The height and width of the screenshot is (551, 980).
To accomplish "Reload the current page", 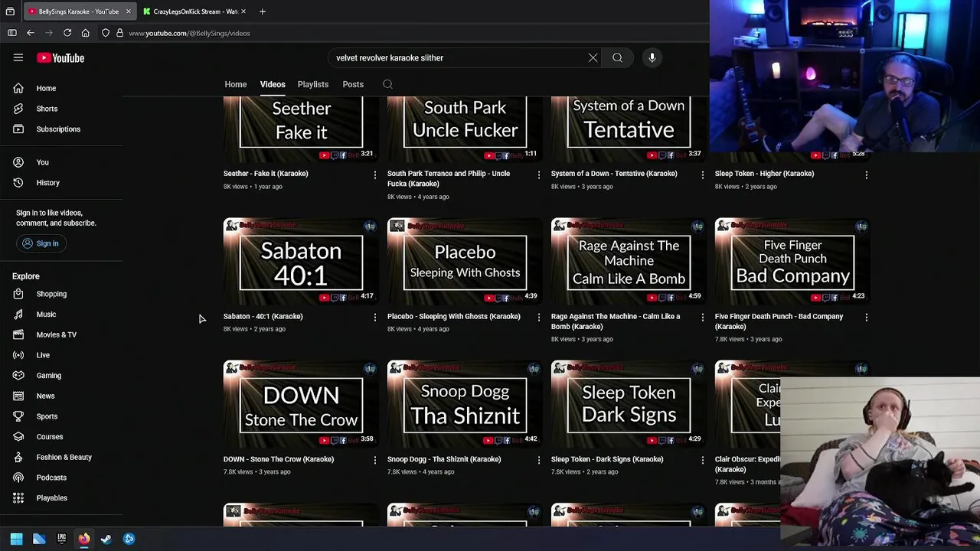I will (x=67, y=33).
